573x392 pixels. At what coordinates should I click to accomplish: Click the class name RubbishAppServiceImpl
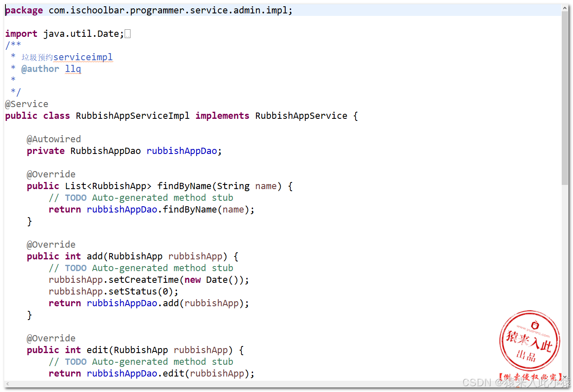[133, 116]
